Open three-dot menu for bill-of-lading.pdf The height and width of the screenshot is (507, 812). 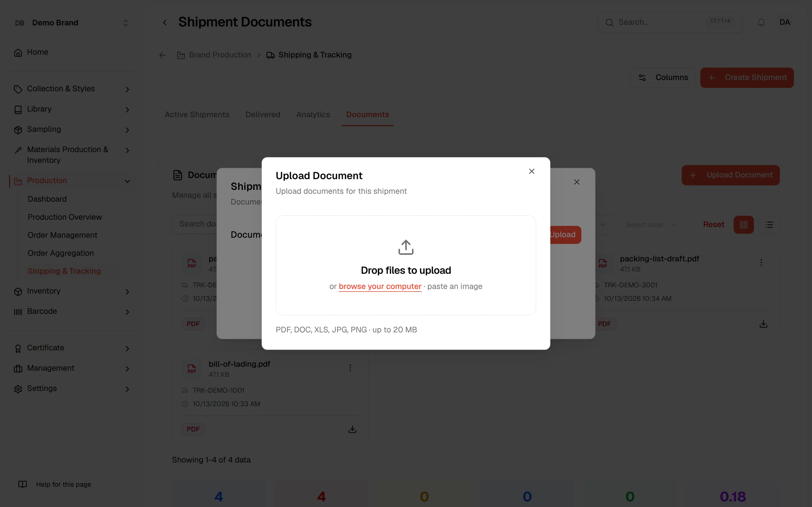[350, 368]
